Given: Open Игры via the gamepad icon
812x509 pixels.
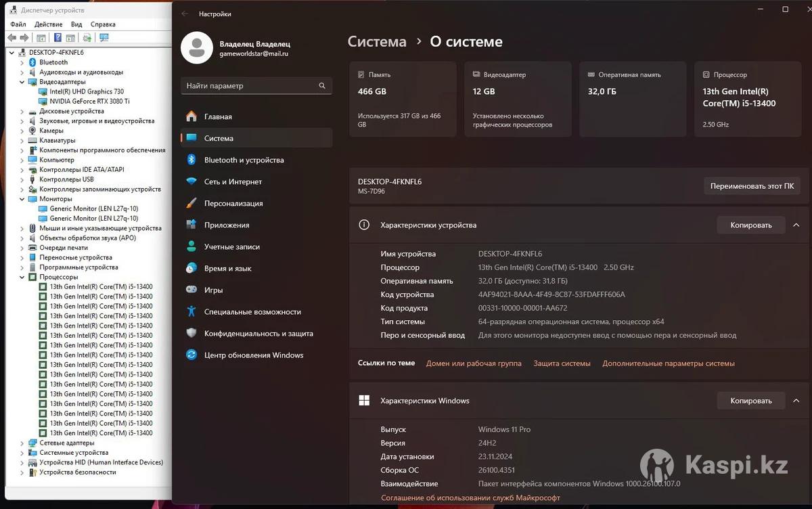Looking at the screenshot, I should (x=191, y=290).
